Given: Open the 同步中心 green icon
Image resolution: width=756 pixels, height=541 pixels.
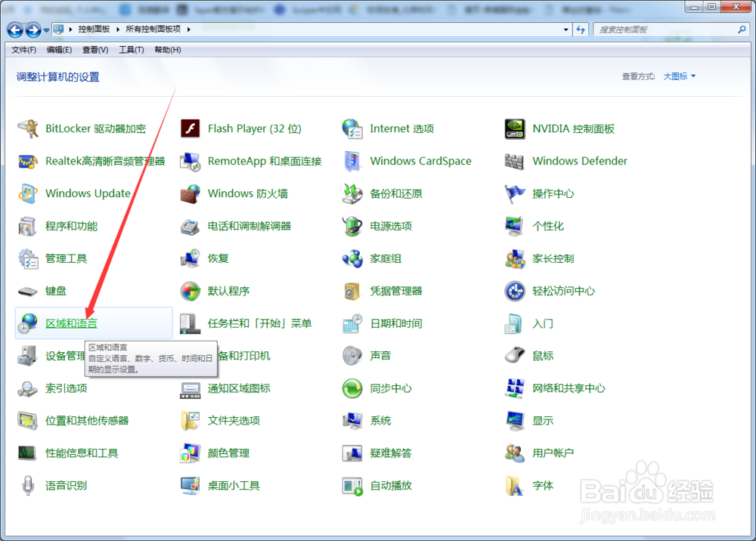Looking at the screenshot, I should tap(352, 388).
